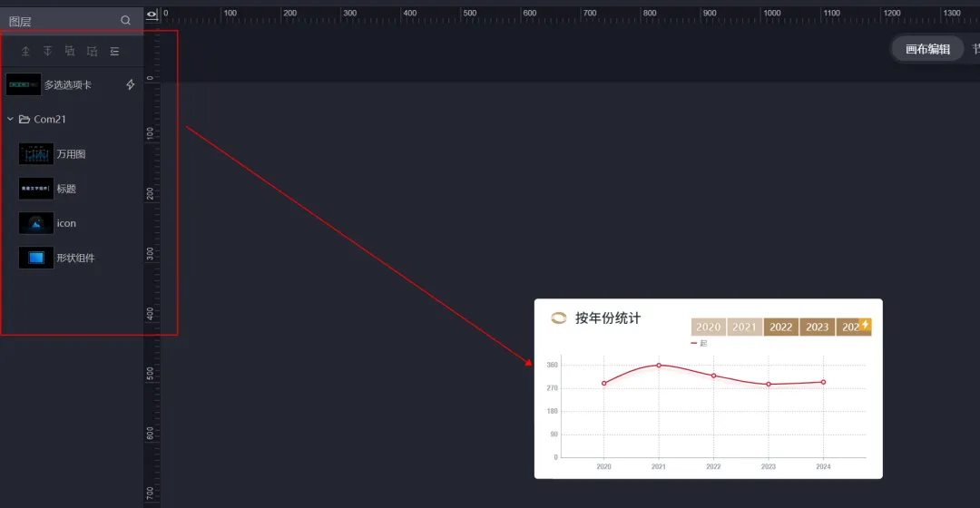Image resolution: width=980 pixels, height=508 pixels.
Task: Select the 2021 year tab
Action: pyautogui.click(x=744, y=327)
